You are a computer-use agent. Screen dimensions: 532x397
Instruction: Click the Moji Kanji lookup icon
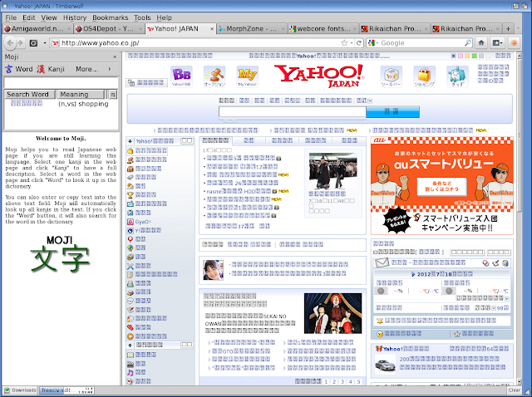pos(41,69)
